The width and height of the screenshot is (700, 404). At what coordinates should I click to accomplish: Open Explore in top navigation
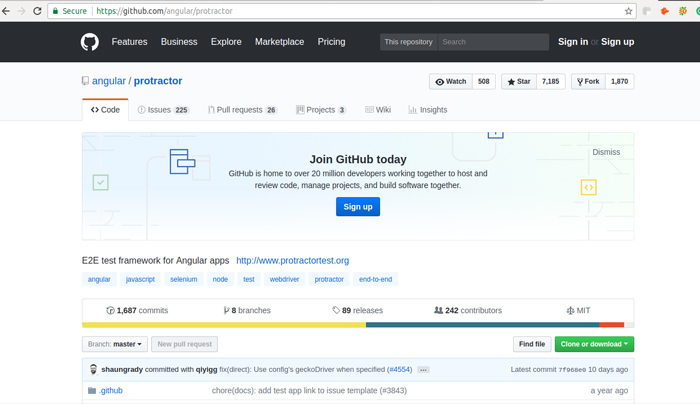point(226,42)
